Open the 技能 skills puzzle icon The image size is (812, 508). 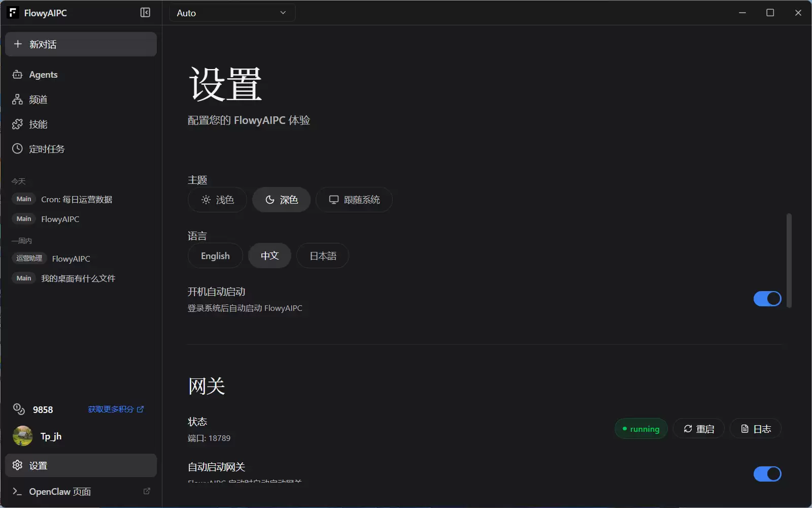pyautogui.click(x=18, y=124)
